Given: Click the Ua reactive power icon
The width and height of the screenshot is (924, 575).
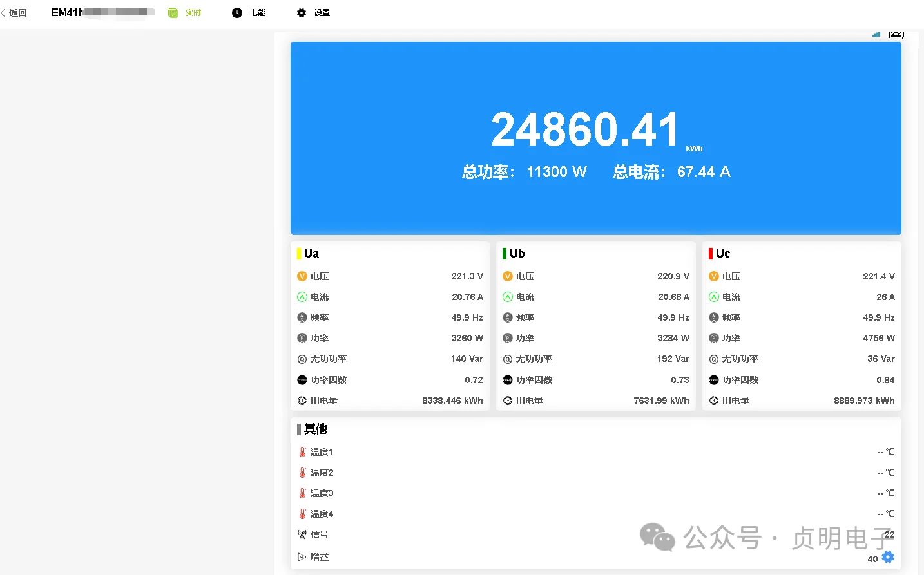Looking at the screenshot, I should tap(302, 359).
